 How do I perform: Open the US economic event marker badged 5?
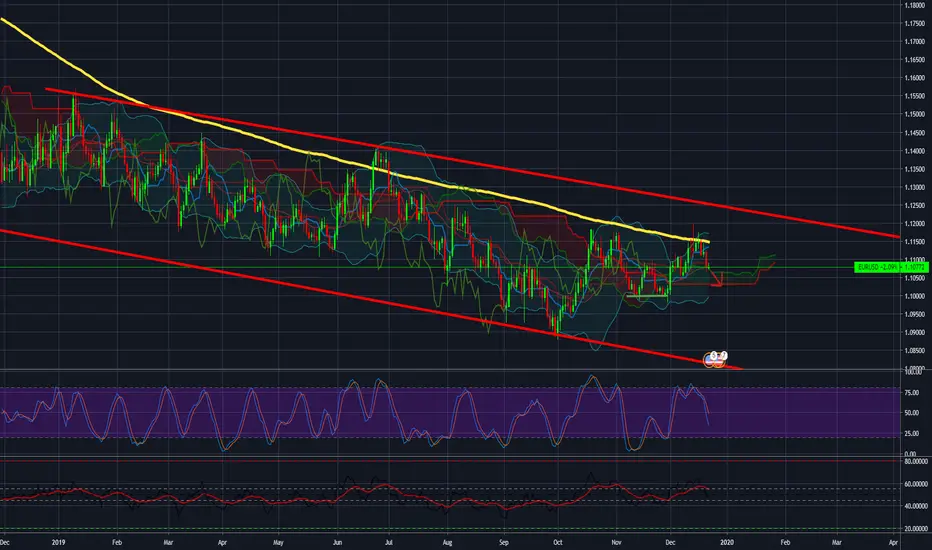coord(711,359)
